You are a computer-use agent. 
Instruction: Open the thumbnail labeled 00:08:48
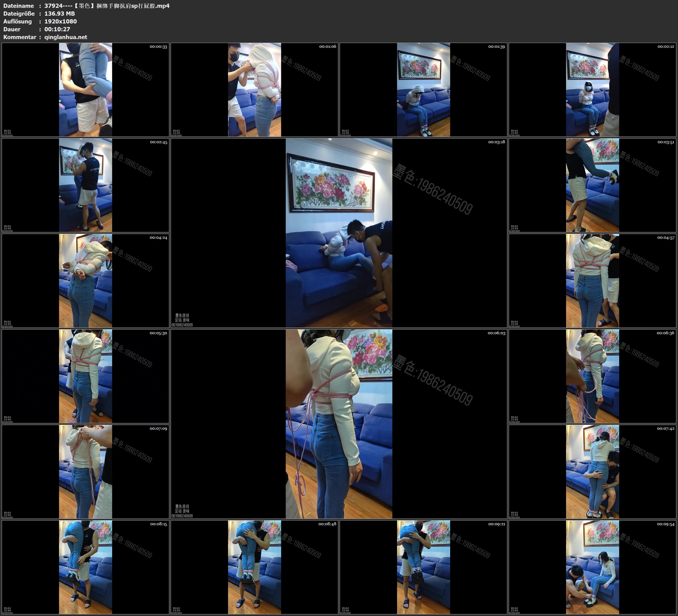click(254, 567)
